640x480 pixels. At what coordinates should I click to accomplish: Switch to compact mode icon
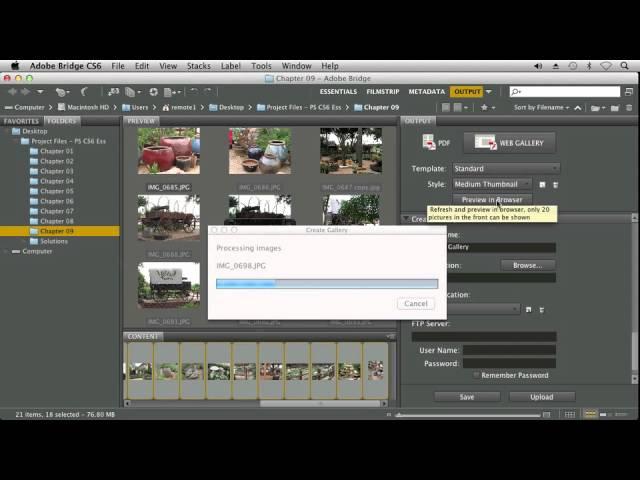[x=629, y=92]
